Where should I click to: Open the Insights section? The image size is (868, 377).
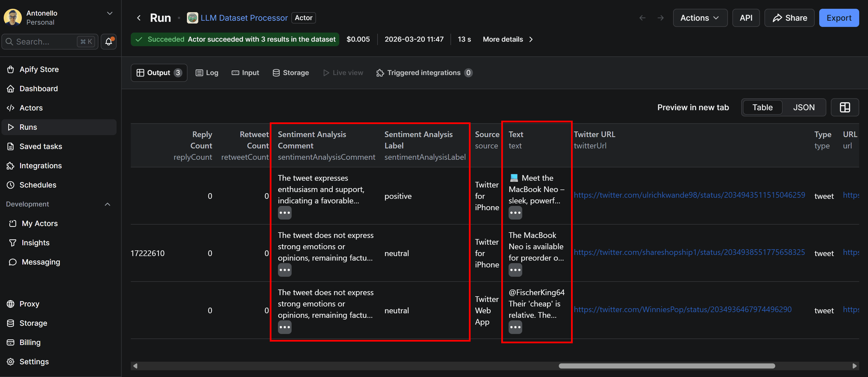[35, 242]
